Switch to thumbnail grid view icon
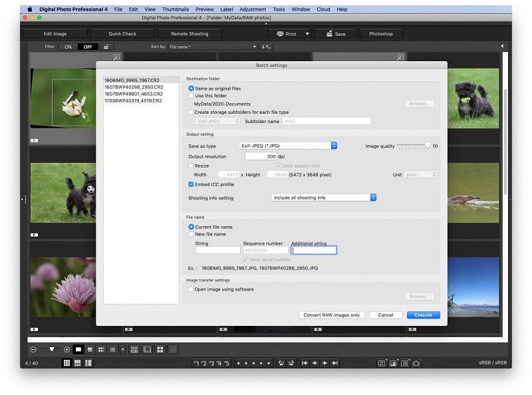 [x=65, y=363]
